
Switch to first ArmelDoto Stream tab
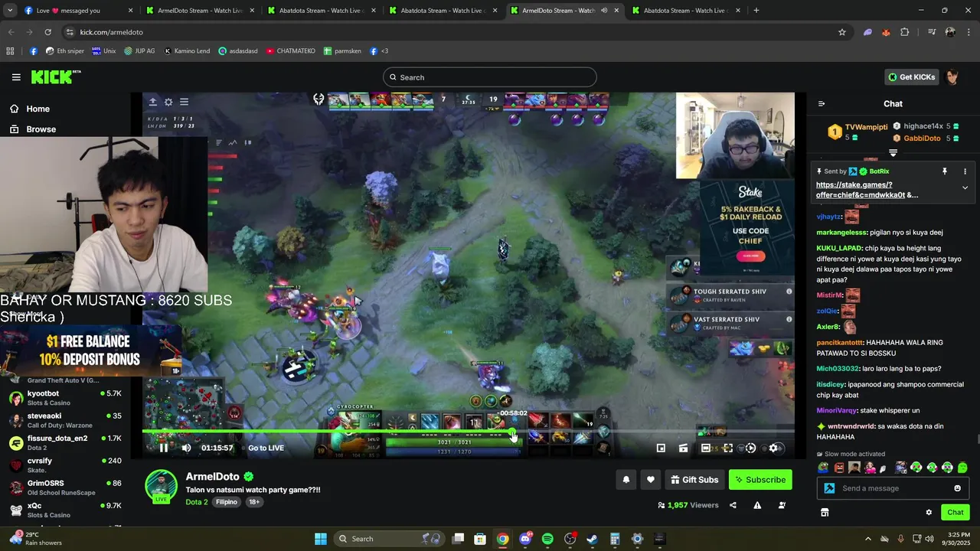[199, 11]
